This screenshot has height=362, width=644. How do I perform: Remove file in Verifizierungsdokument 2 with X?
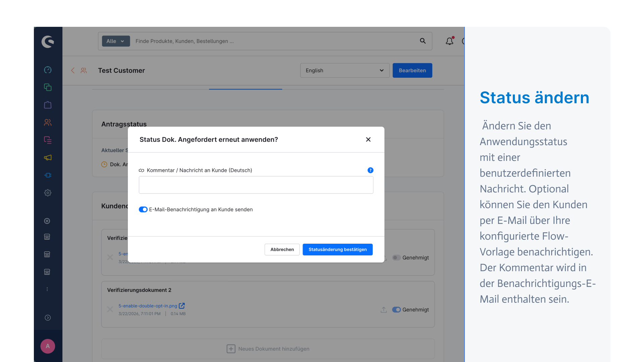(x=110, y=309)
